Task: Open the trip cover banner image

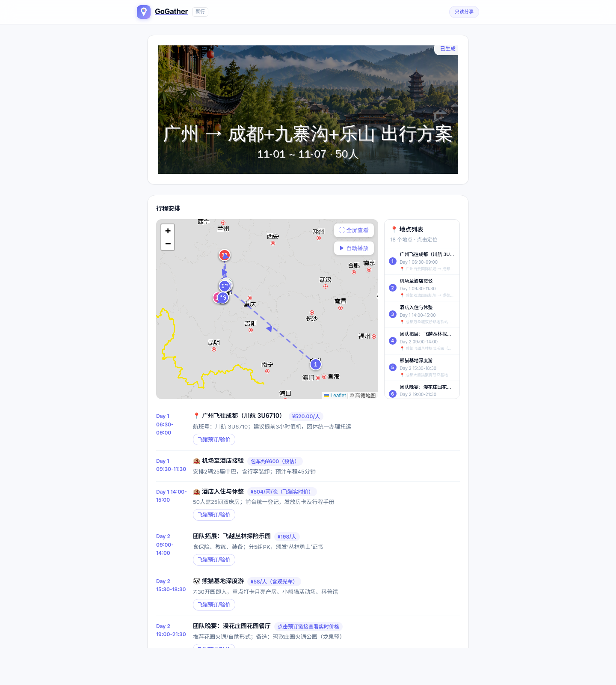Action: (x=308, y=110)
